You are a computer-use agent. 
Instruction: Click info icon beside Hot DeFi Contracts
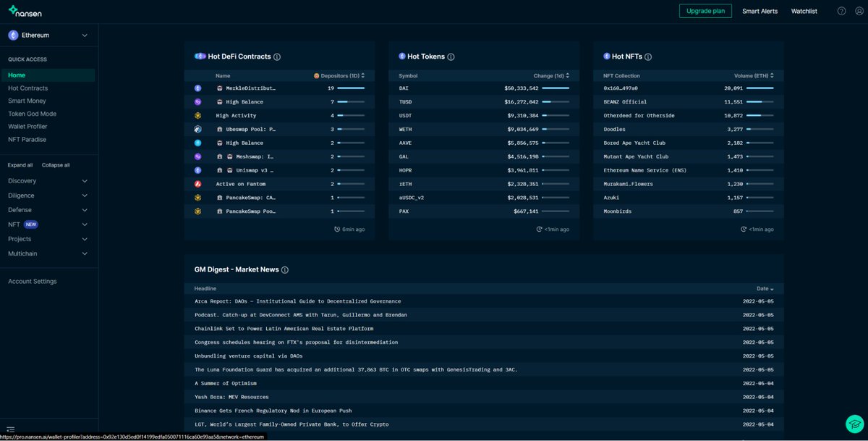[x=277, y=56]
